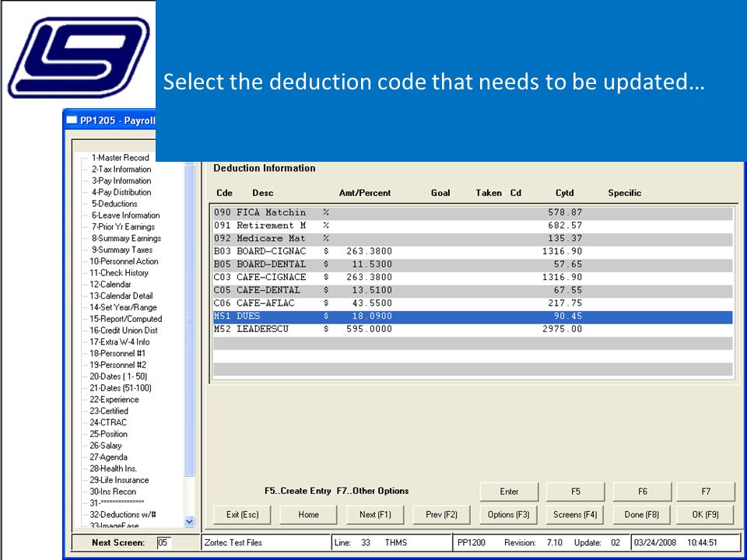The image size is (747, 560).
Task: Click the F5 create entry button
Action: [576, 492]
